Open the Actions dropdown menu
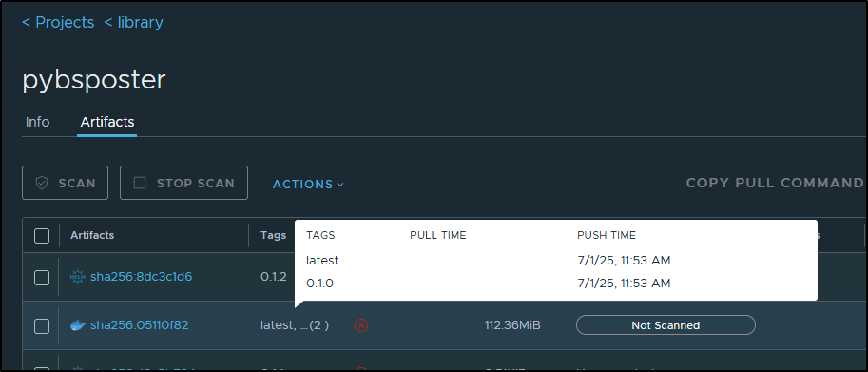This screenshot has width=868, height=372. pyautogui.click(x=308, y=184)
